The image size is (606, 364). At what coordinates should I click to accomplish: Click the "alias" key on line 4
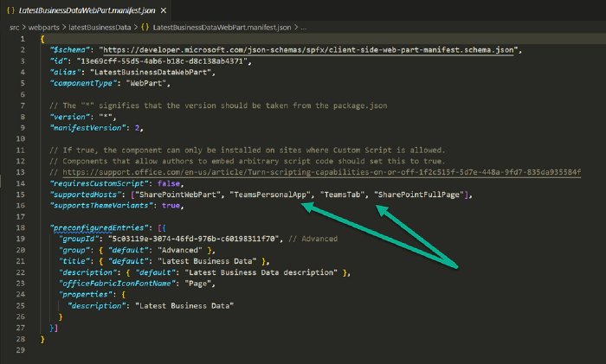click(65, 72)
